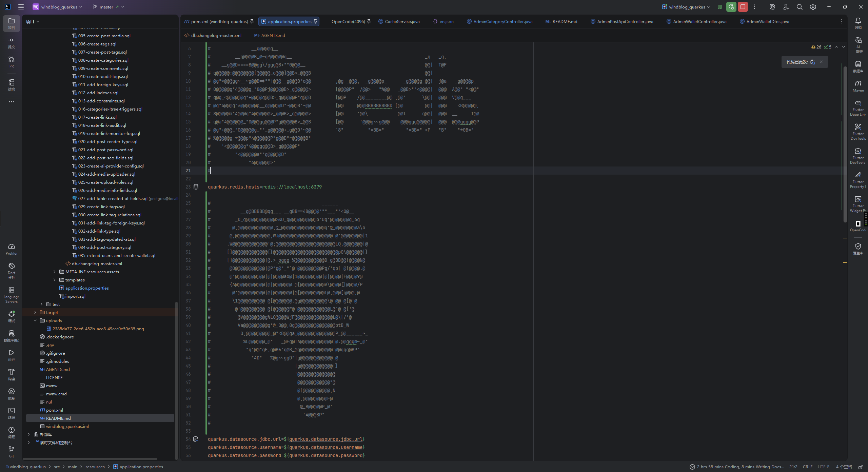Collapse the uploads folder
Screen dimensions: 868x472
35,320
